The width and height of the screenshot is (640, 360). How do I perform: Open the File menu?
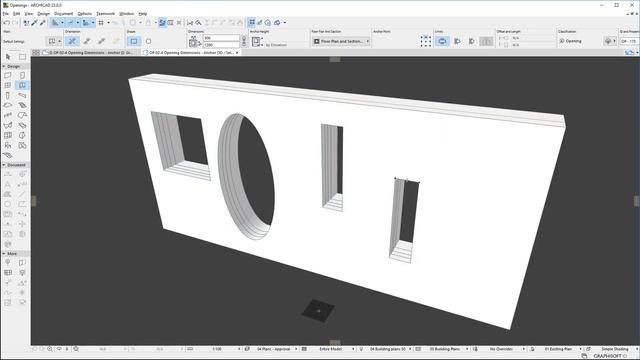(5, 13)
